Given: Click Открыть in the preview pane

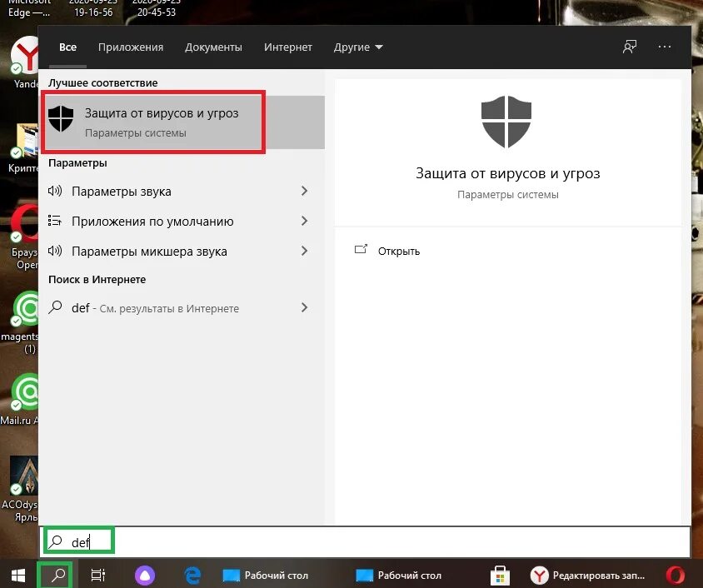Looking at the screenshot, I should click(399, 251).
